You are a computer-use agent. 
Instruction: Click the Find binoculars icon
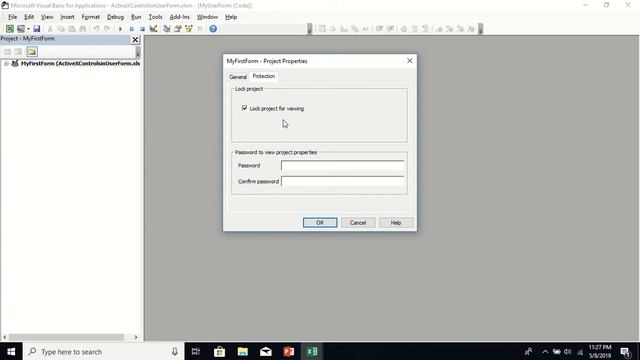(x=83, y=29)
